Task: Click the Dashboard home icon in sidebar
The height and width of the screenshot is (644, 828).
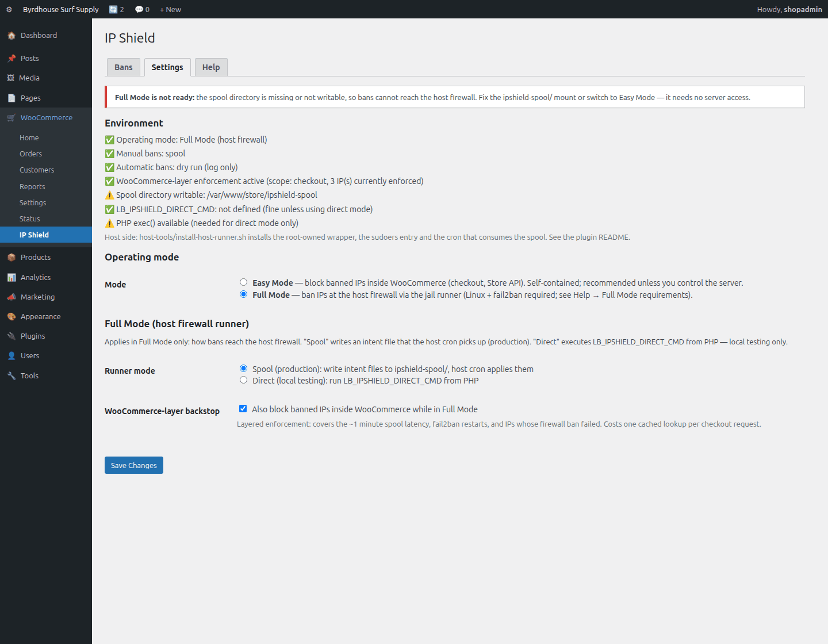Action: coord(11,36)
